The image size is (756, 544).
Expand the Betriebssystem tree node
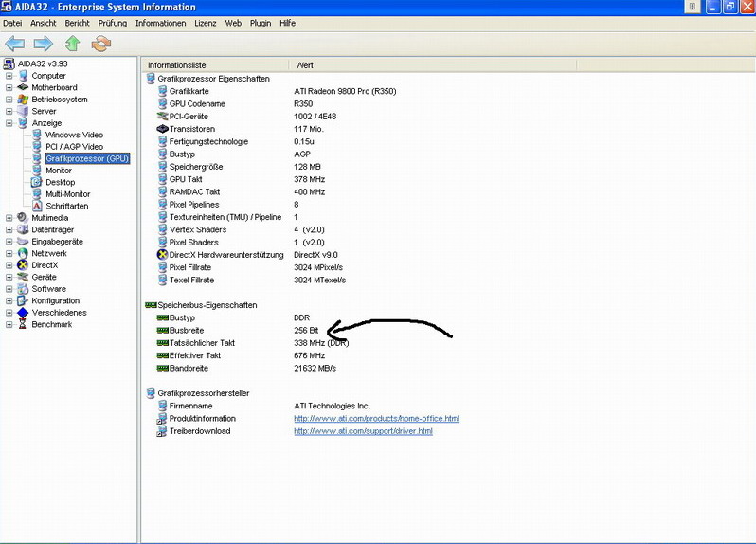tap(9, 100)
